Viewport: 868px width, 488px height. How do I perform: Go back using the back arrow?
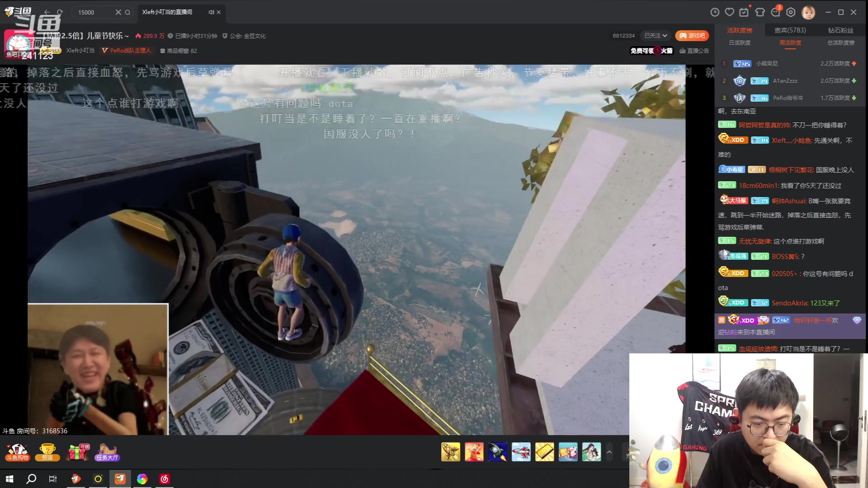[47, 12]
